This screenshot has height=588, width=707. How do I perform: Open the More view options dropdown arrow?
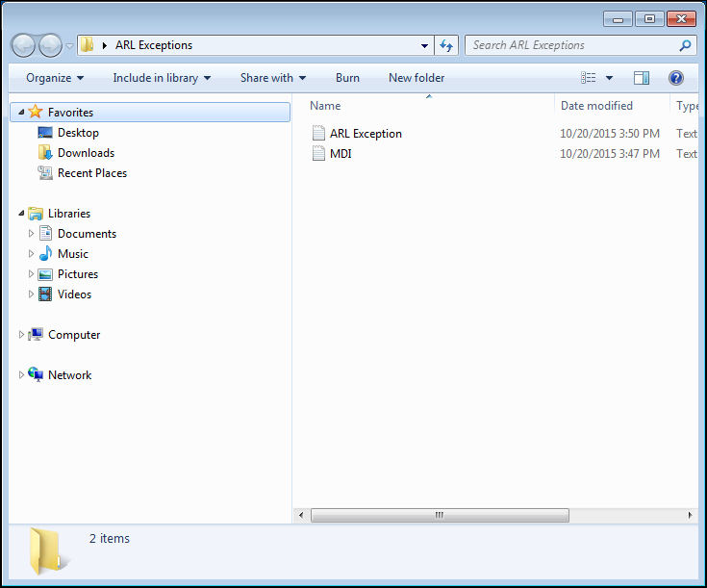tap(609, 78)
